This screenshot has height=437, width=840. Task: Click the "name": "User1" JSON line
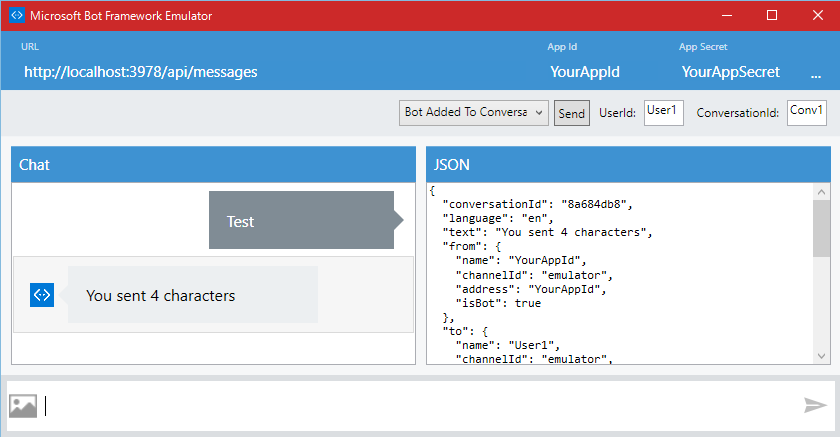[x=508, y=345]
